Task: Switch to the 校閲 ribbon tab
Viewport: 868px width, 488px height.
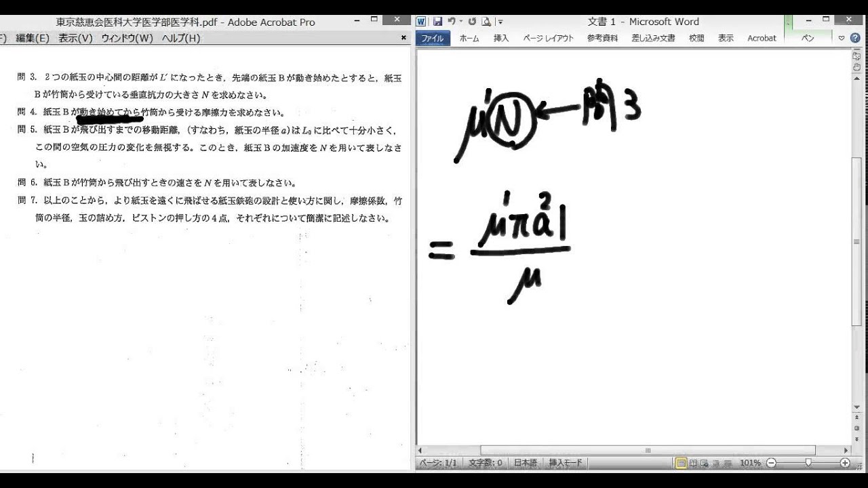Action: (x=696, y=38)
